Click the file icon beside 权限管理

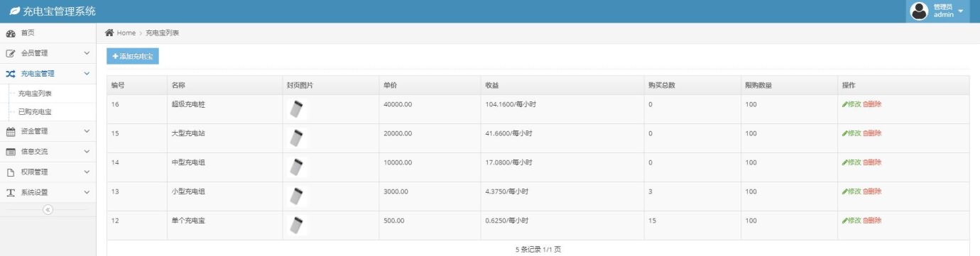[x=11, y=172]
